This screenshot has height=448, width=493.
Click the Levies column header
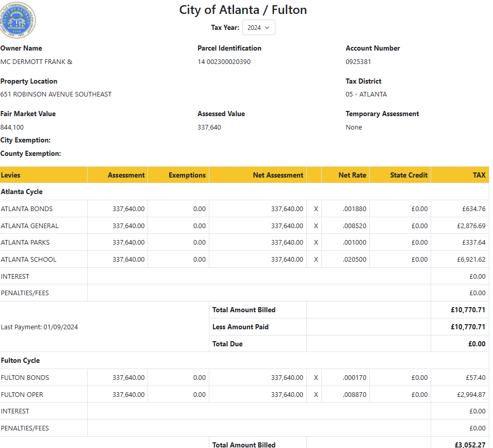tap(11, 175)
